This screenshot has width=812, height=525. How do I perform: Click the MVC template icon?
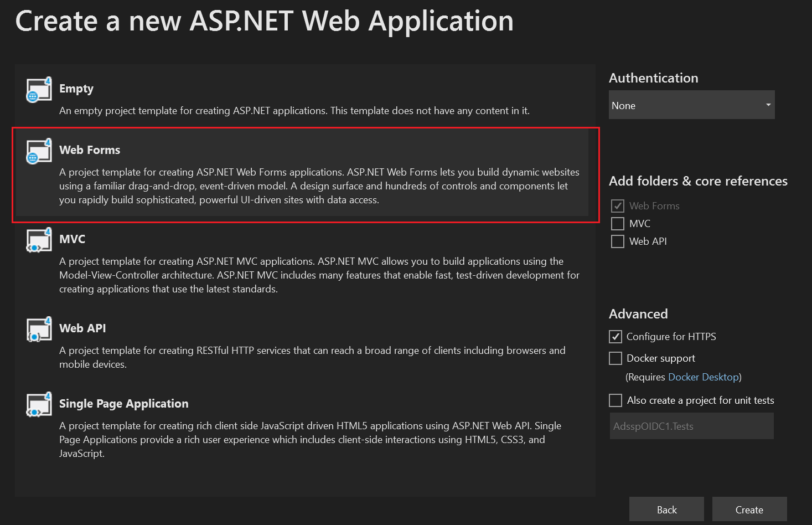(x=39, y=240)
